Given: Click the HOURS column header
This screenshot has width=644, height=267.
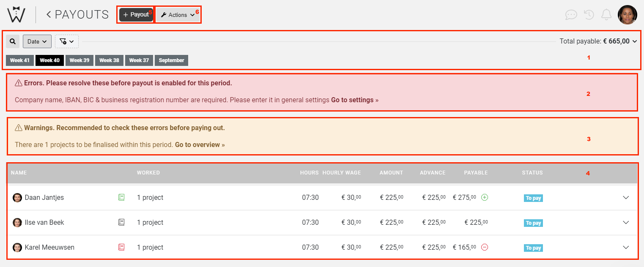Looking at the screenshot, I should (x=310, y=173).
